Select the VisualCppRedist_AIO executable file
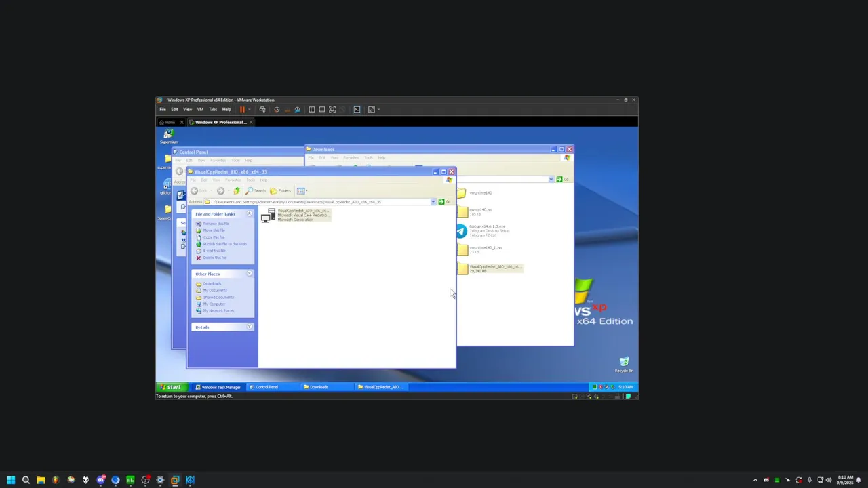This screenshot has height=488, width=868. tap(296, 215)
